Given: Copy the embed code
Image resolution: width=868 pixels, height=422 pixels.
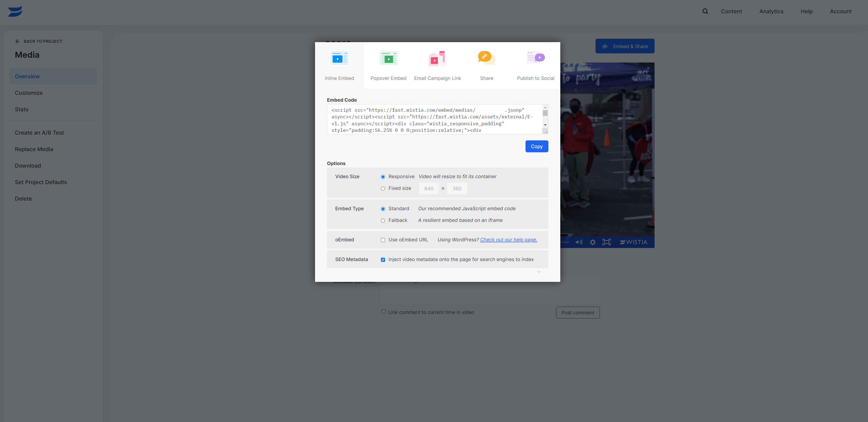Looking at the screenshot, I should click(536, 146).
